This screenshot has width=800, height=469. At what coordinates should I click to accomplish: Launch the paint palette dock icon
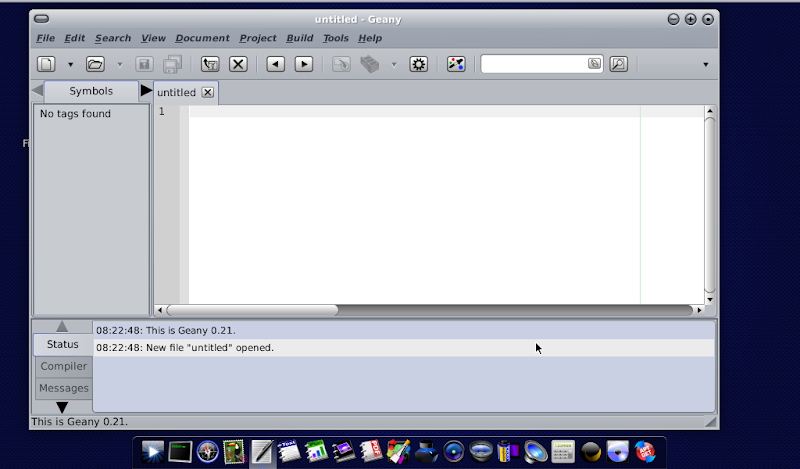pos(398,451)
